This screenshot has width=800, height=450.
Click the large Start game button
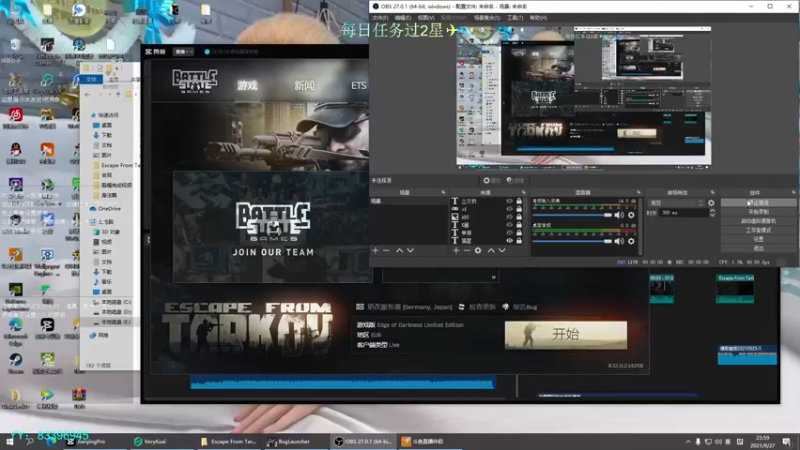(x=566, y=335)
